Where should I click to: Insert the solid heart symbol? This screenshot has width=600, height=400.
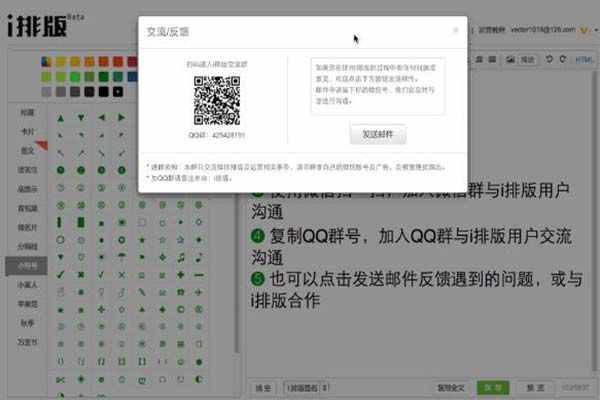(x=60, y=257)
